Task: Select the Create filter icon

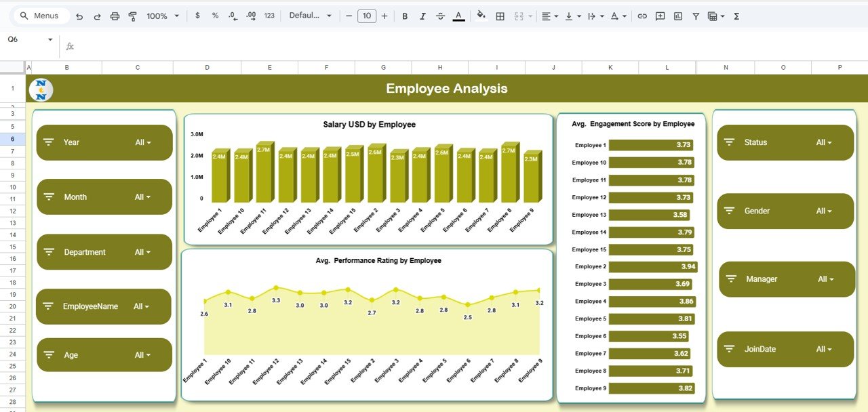Action: tap(695, 15)
